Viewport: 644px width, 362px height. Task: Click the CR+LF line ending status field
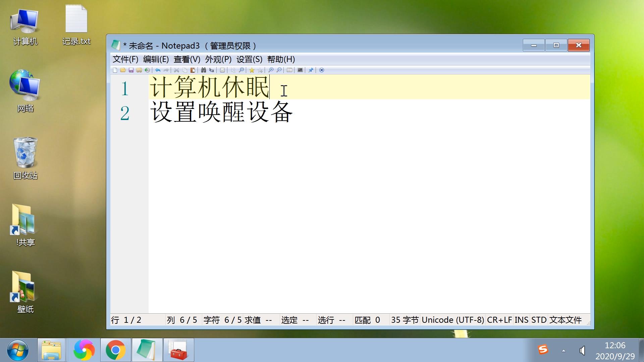pos(500,320)
